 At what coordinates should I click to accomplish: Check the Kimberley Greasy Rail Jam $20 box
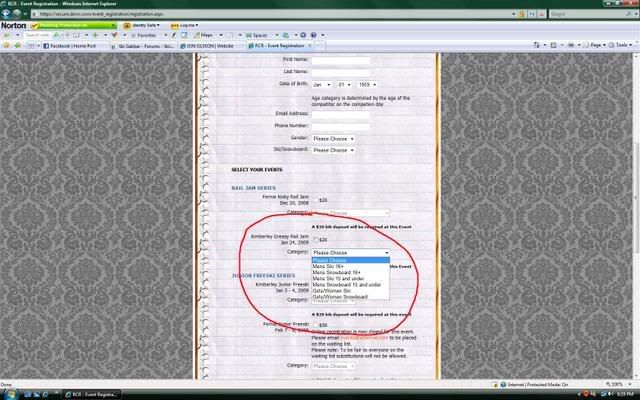[x=314, y=239]
